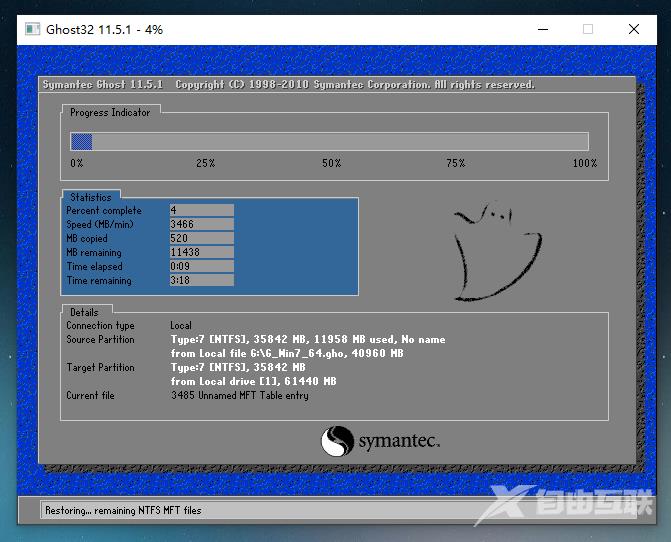This screenshot has width=671, height=542.
Task: Close the Ghost32 window
Action: [634, 29]
